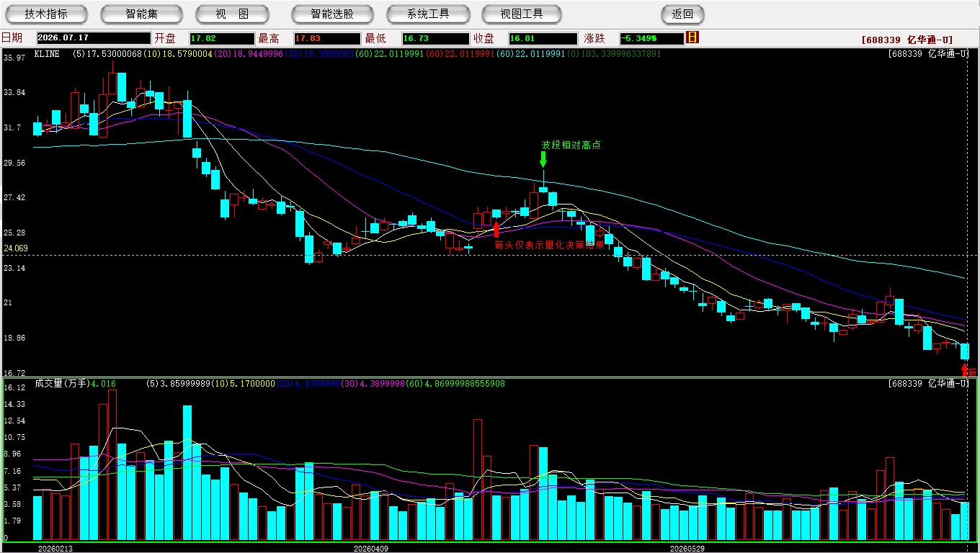This screenshot has width=980, height=553.
Task: Click the 20260409 date marker on timeline
Action: [370, 549]
